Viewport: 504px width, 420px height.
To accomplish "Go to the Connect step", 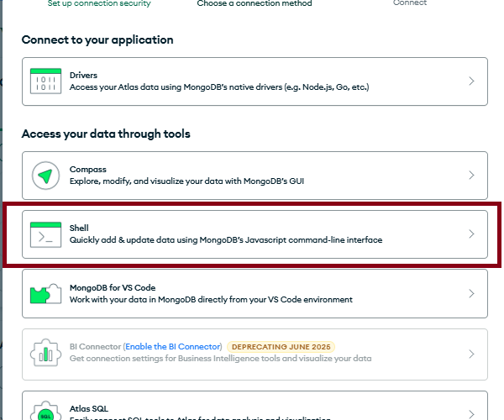I will pos(410,3).
